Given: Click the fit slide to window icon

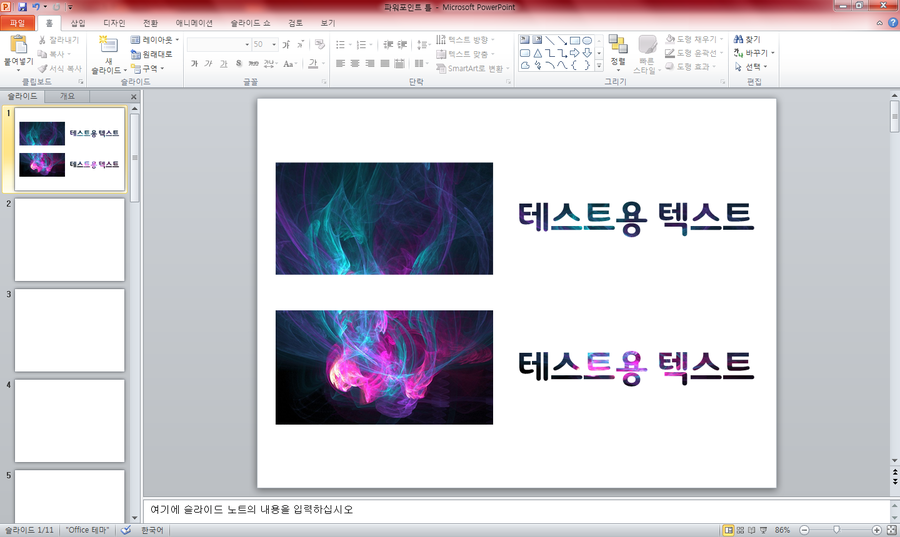Looking at the screenshot, I should (x=891, y=530).
